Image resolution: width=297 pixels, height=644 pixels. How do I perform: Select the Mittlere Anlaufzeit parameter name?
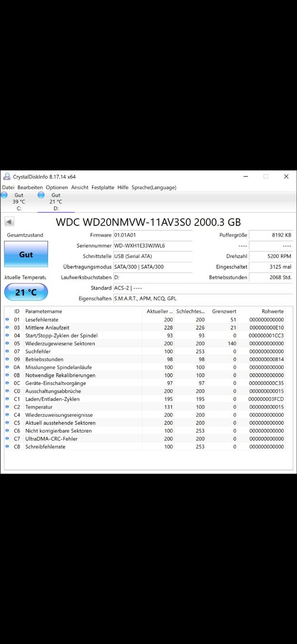click(x=47, y=328)
